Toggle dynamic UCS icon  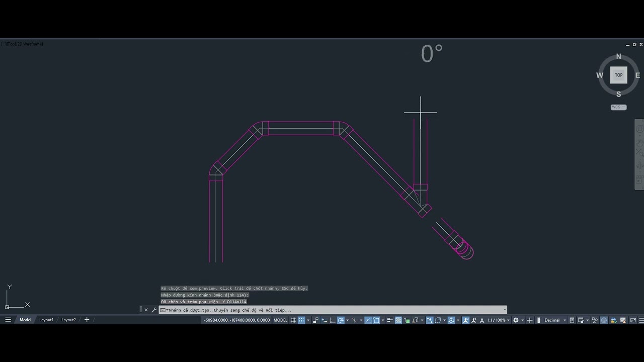coord(430,320)
